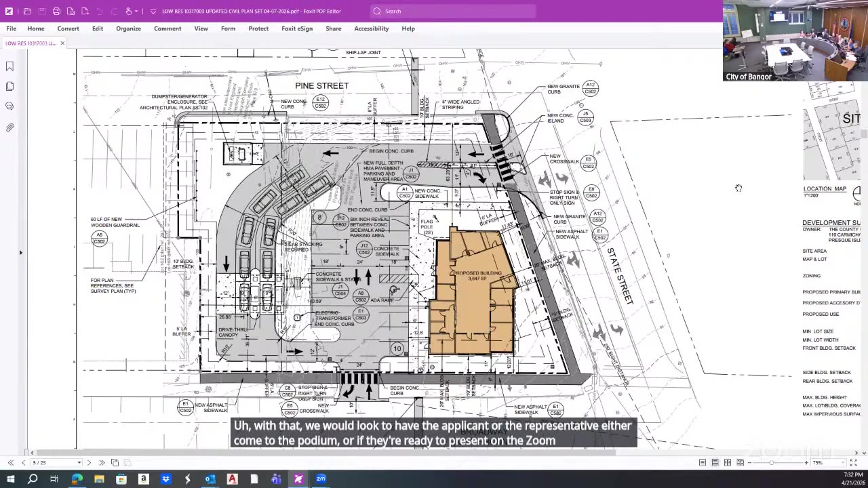
Task: Open the Home tab
Action: (36, 28)
